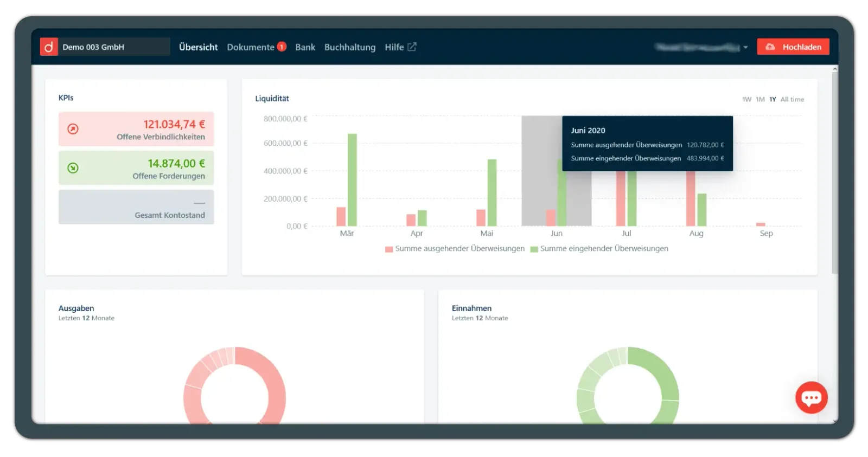Open the external-link icon next to Hilfe

pyautogui.click(x=412, y=47)
